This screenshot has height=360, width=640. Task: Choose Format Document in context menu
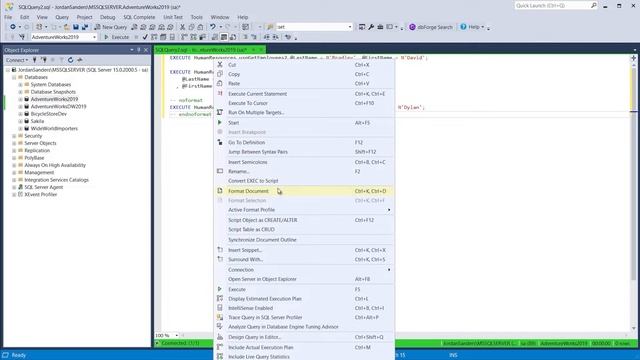(304, 191)
